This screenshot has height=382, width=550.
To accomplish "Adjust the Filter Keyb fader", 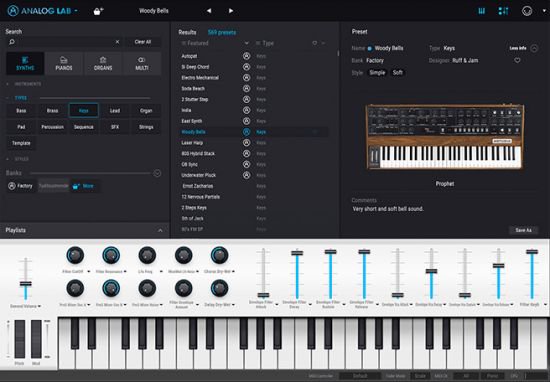I will tap(532, 252).
